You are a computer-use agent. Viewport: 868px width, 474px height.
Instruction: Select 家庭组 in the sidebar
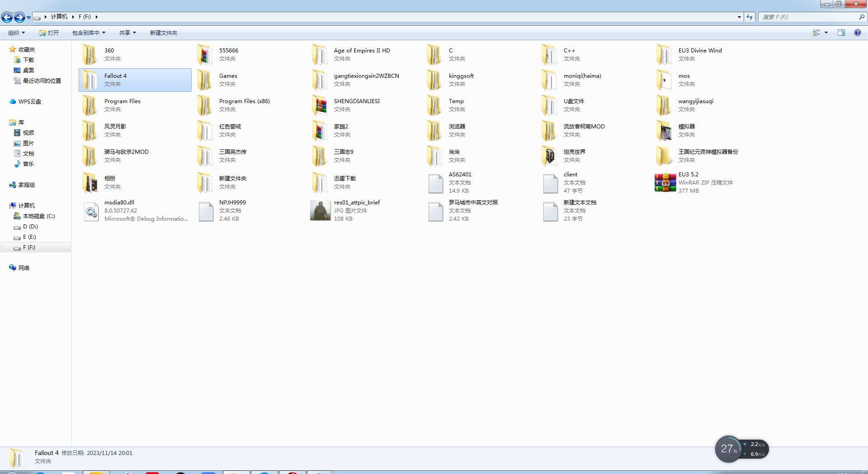[27, 185]
